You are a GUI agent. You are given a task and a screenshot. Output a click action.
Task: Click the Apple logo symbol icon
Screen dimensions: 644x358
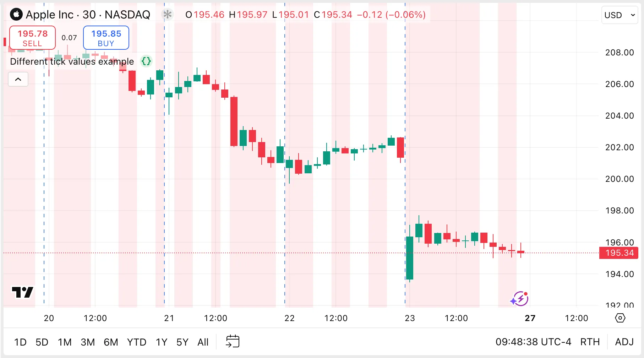pyautogui.click(x=16, y=15)
